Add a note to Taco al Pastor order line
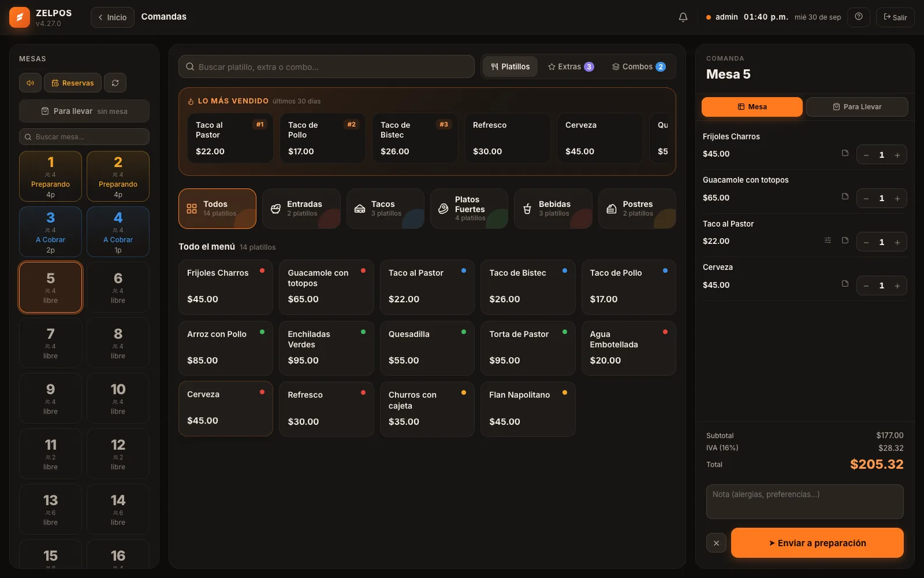 [845, 240]
